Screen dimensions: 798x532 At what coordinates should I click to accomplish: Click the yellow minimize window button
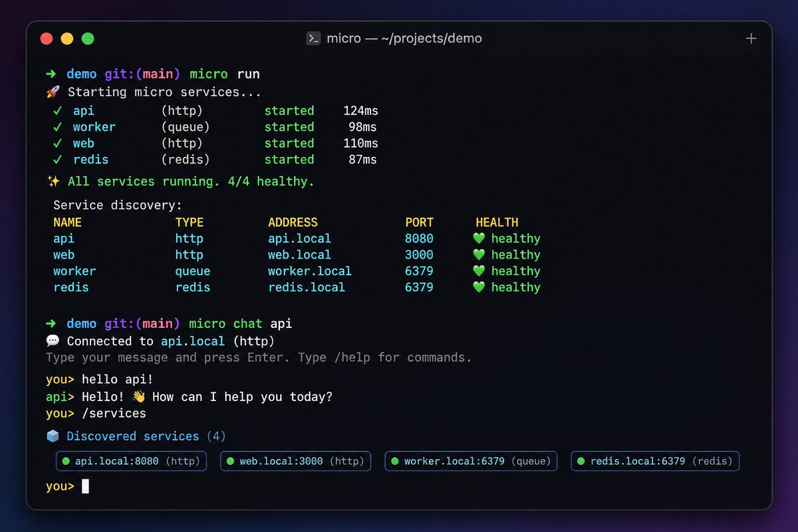coord(67,39)
